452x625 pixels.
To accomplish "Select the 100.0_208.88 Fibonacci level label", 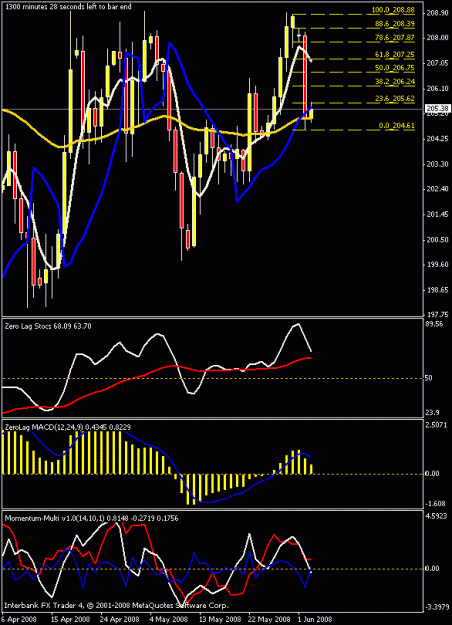I will (x=393, y=10).
